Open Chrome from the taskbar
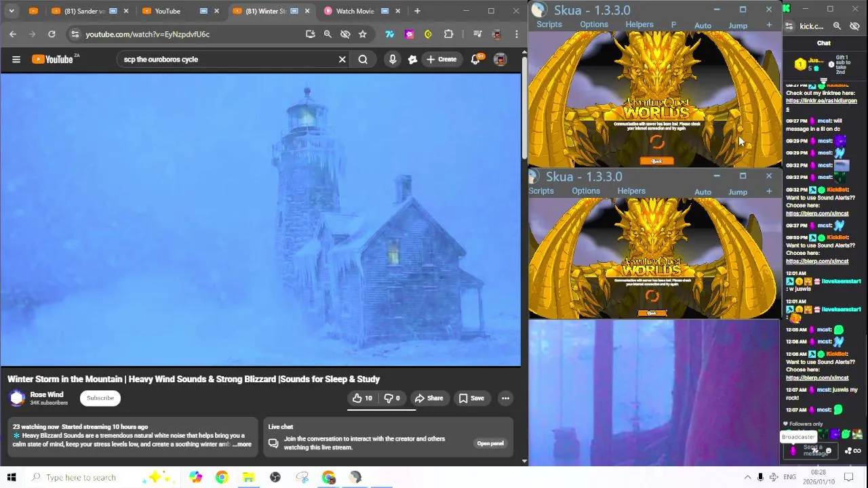868x488 pixels. pyautogui.click(x=222, y=477)
